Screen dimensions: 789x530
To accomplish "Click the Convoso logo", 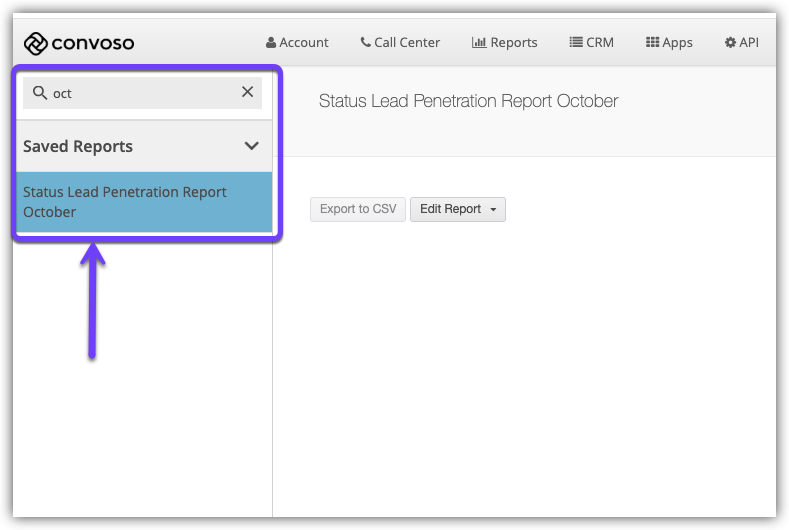I will [79, 43].
